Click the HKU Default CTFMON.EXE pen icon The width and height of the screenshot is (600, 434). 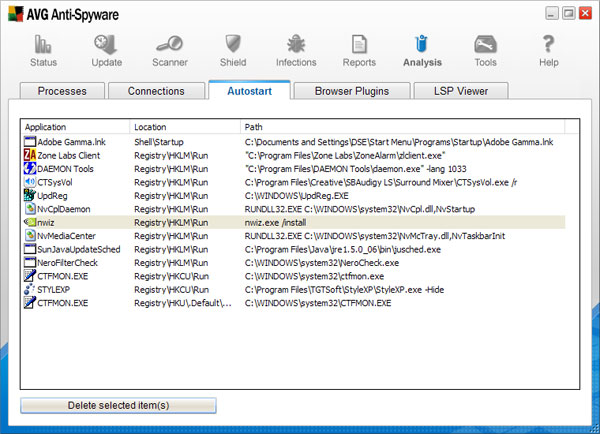coord(29,303)
